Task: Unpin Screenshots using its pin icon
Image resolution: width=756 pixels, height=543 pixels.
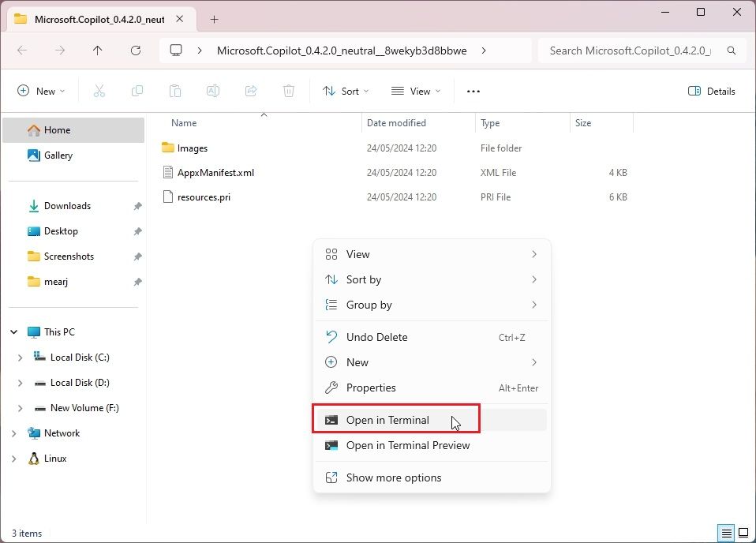Action: pos(137,256)
